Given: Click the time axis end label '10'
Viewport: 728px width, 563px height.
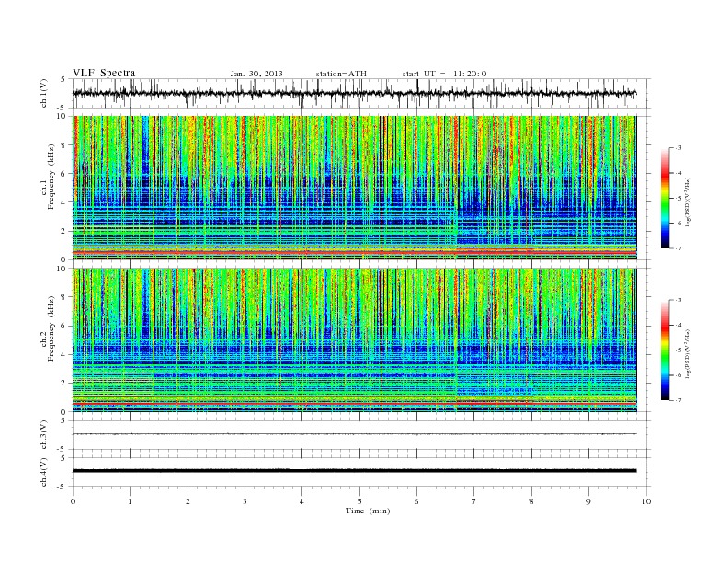Looking at the screenshot, I should (646, 501).
